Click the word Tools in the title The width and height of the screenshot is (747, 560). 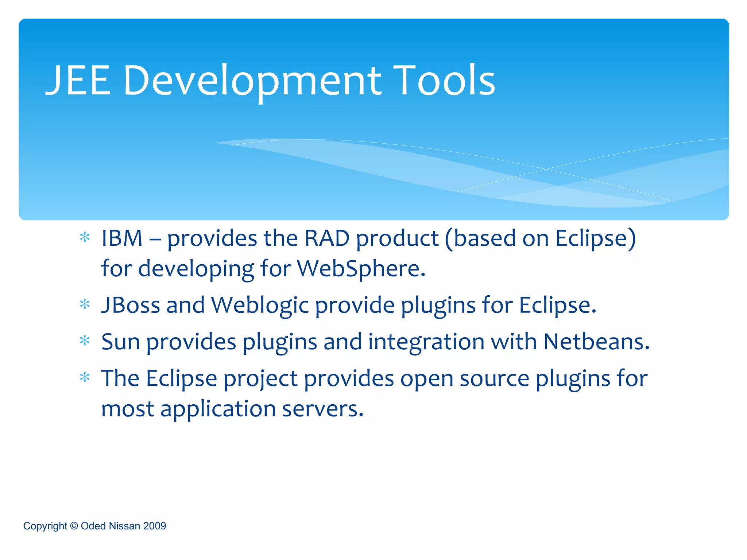[444, 80]
